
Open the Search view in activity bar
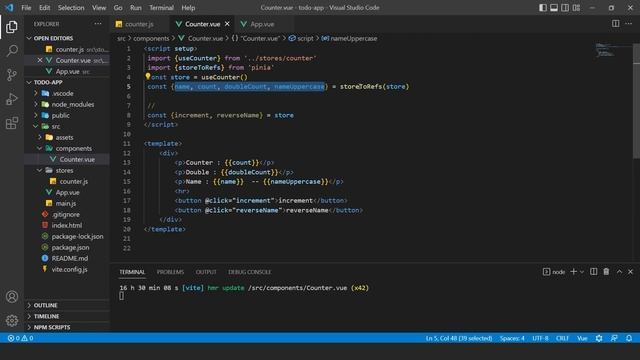(x=12, y=51)
